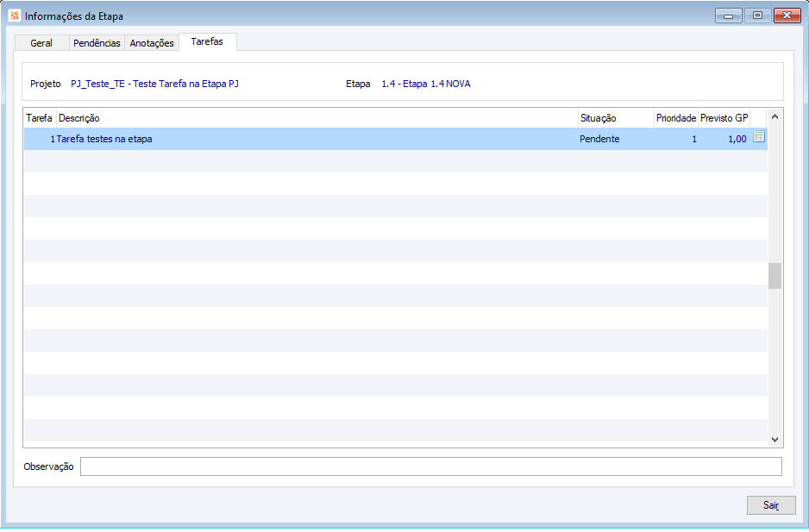The image size is (809, 532).
Task: Click the Situação column header
Action: [616, 118]
